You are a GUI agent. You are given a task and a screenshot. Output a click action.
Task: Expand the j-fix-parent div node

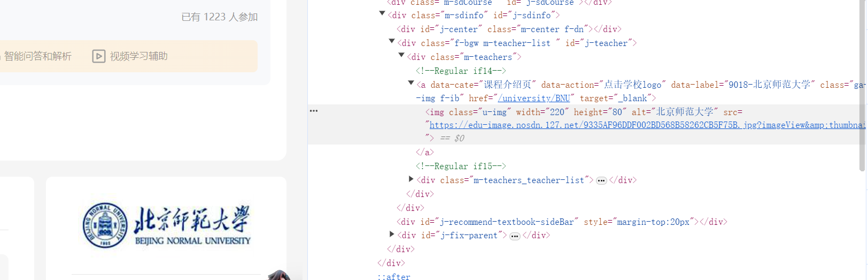(392, 234)
